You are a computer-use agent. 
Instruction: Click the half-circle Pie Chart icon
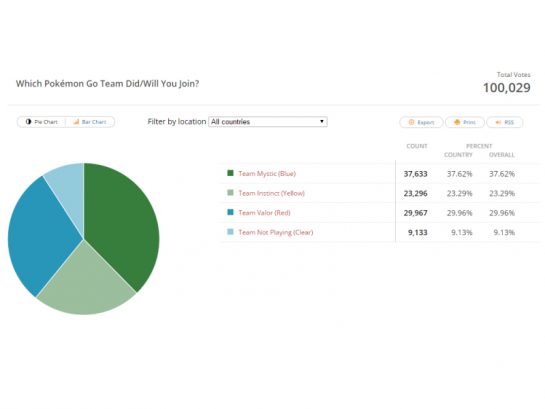29,122
